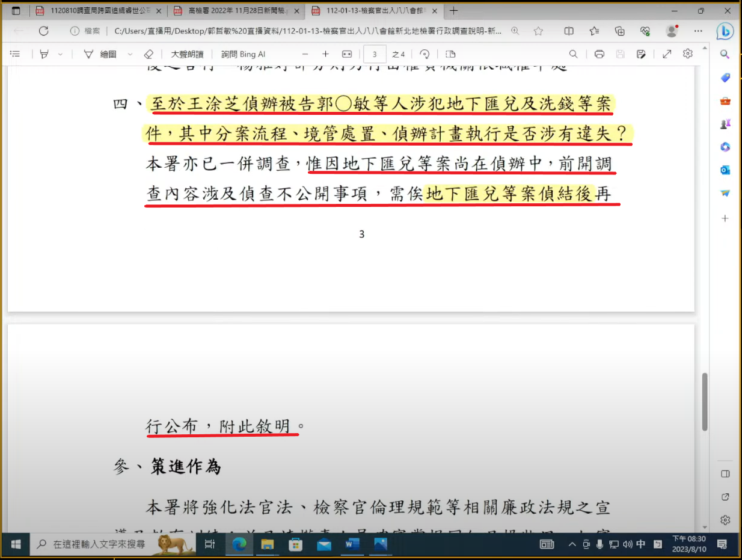
Task: Open PDF search magnifier in toolbar
Action: [x=574, y=54]
